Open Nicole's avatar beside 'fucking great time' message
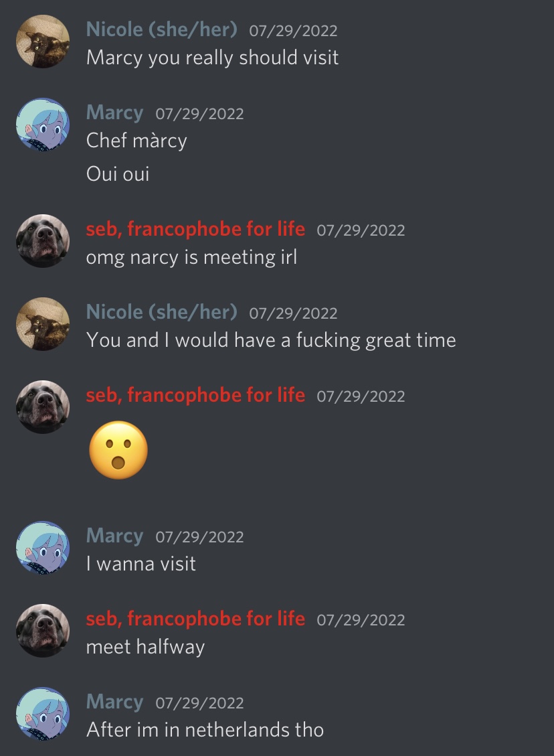The image size is (554, 756). click(43, 324)
